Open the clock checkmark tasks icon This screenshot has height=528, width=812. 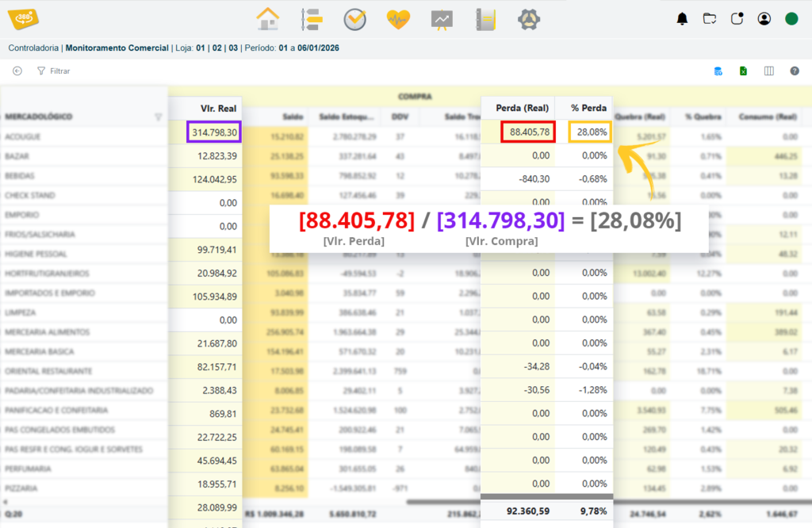pyautogui.click(x=354, y=19)
